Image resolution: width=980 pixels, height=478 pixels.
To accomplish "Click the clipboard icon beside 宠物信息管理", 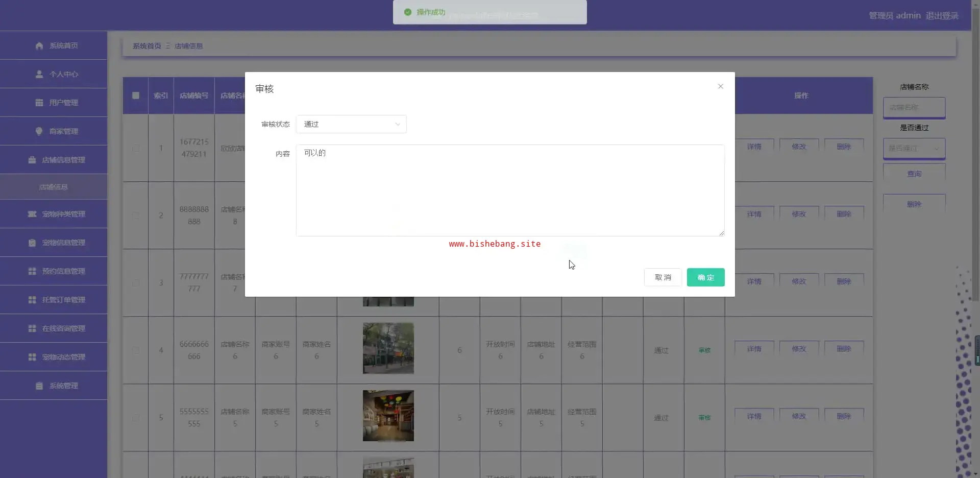I will click(32, 243).
